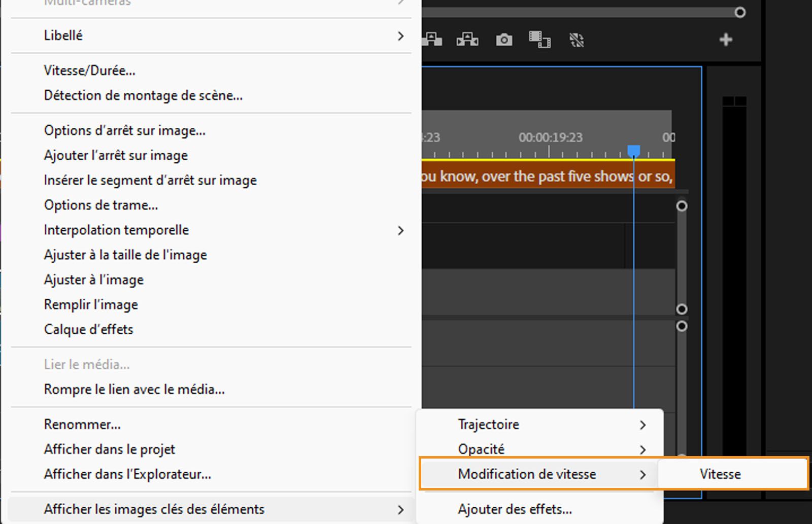Expand the "Interpolation temporelle" submenu
The height and width of the screenshot is (524, 812).
pyautogui.click(x=116, y=229)
